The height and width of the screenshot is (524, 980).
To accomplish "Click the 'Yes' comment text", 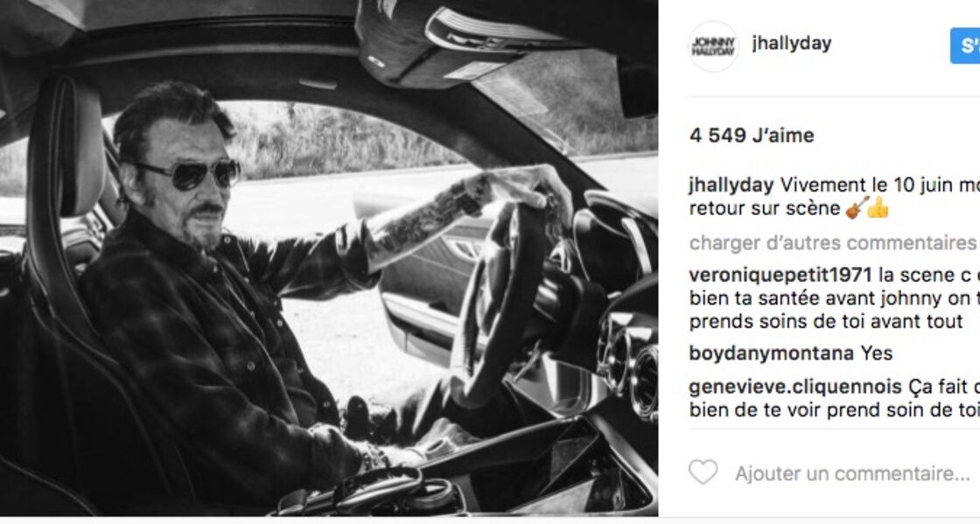I will click(x=877, y=353).
